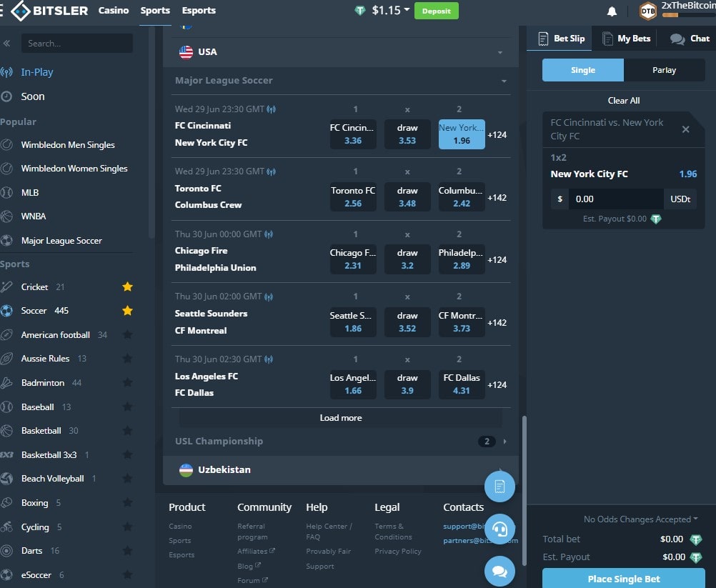The image size is (716, 588).
Task: Open the balance currency dropdown
Action: pyautogui.click(x=407, y=9)
